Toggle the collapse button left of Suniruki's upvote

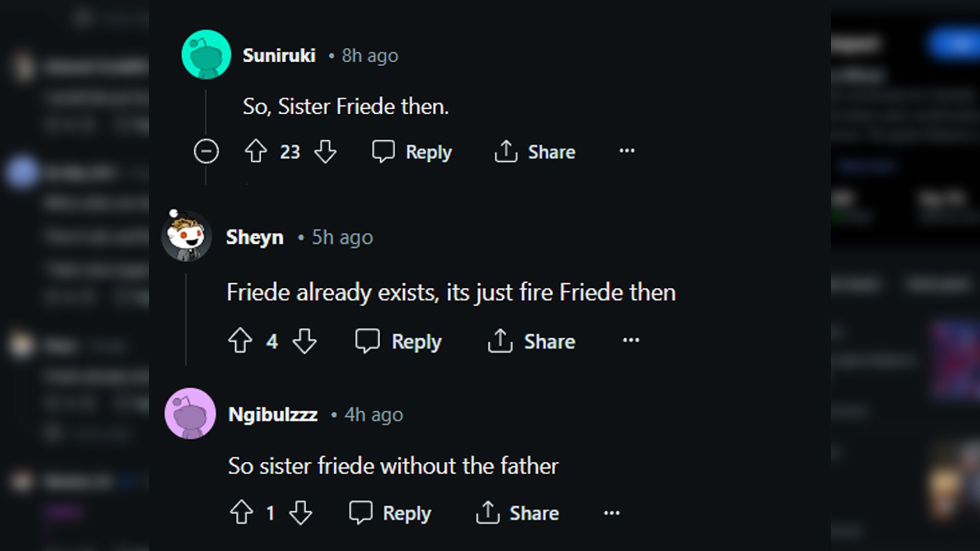pos(205,152)
